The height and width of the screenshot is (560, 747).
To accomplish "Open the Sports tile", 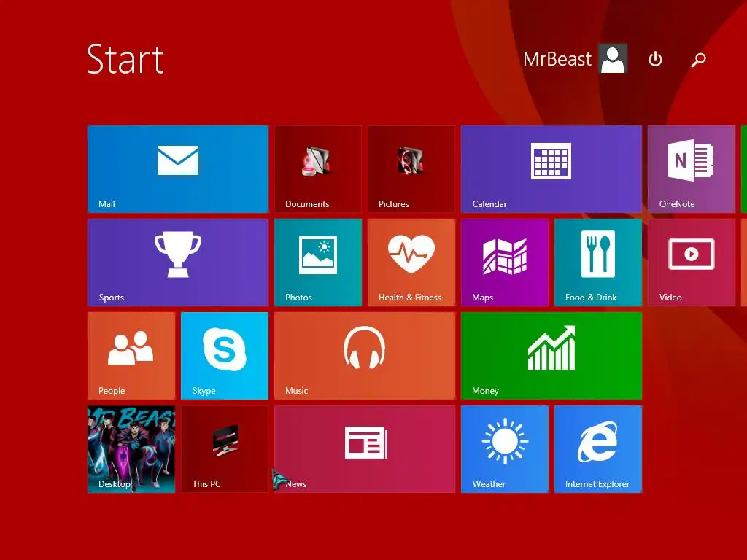I will [178, 262].
